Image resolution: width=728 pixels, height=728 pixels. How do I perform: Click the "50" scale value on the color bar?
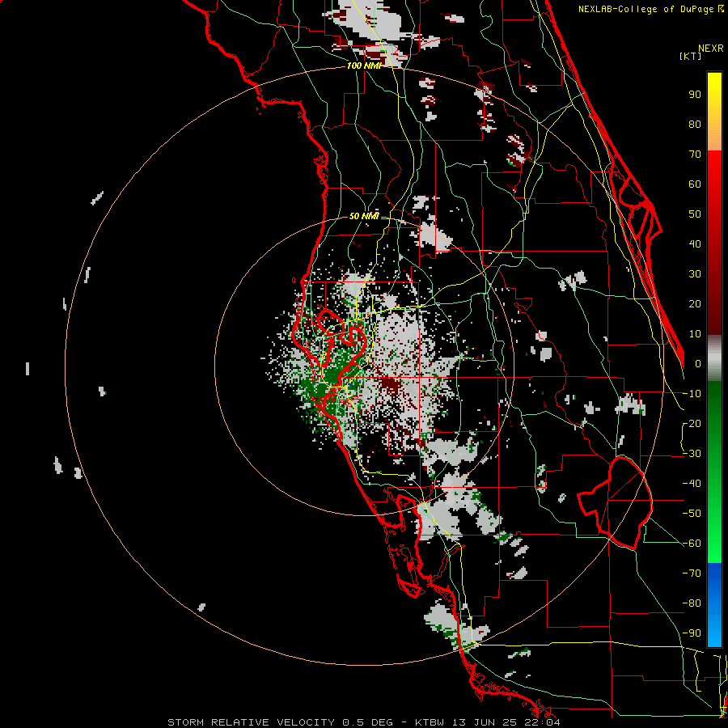[x=695, y=214]
